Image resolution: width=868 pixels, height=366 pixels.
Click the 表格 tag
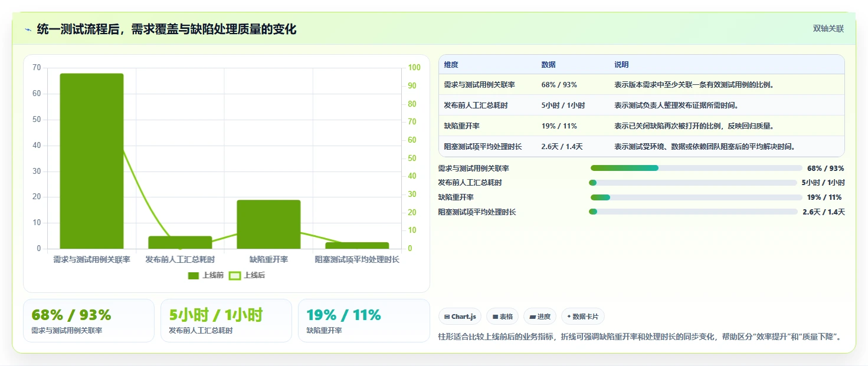503,316
